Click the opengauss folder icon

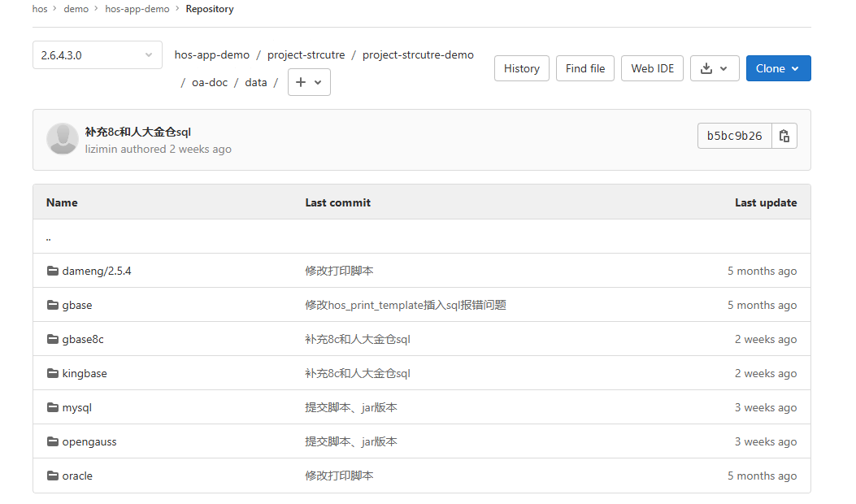pyautogui.click(x=53, y=442)
